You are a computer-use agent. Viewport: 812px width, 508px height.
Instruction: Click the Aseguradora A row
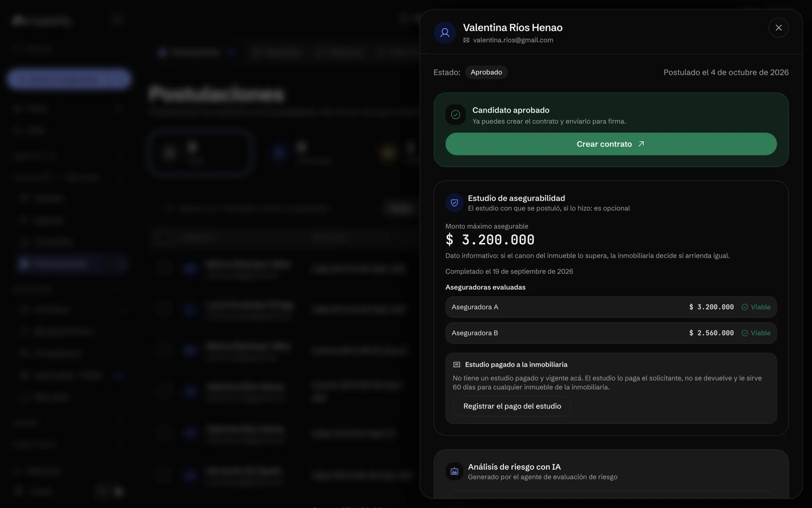[611, 307]
